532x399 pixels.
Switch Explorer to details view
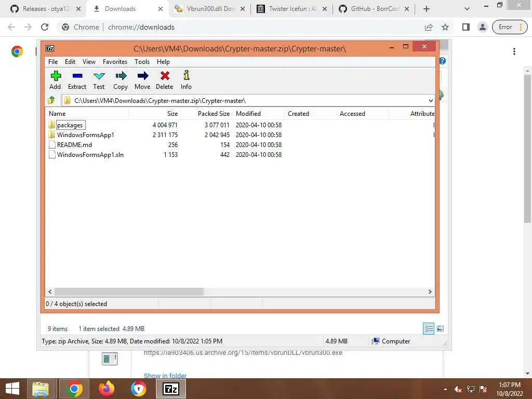(x=429, y=328)
